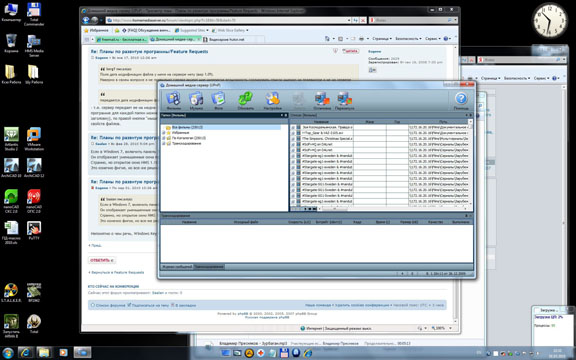This screenshot has height=360, width=576.
Task: Click the Перезапуск restart server icon
Action: coord(345,101)
